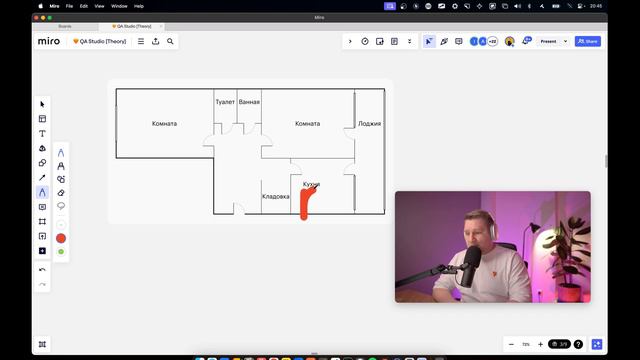Choose the Lasso selection tool
Viewport: 640px width, 360px height.
[61, 206]
